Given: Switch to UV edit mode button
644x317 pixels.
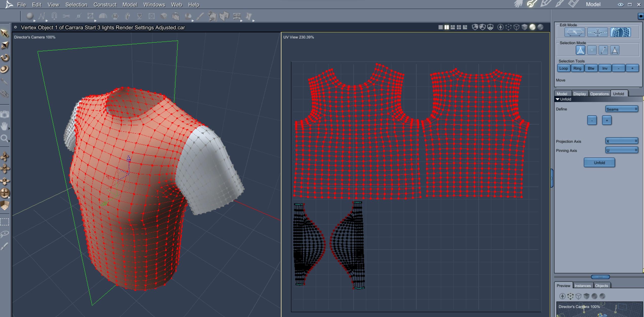Looking at the screenshot, I should pyautogui.click(x=620, y=32).
